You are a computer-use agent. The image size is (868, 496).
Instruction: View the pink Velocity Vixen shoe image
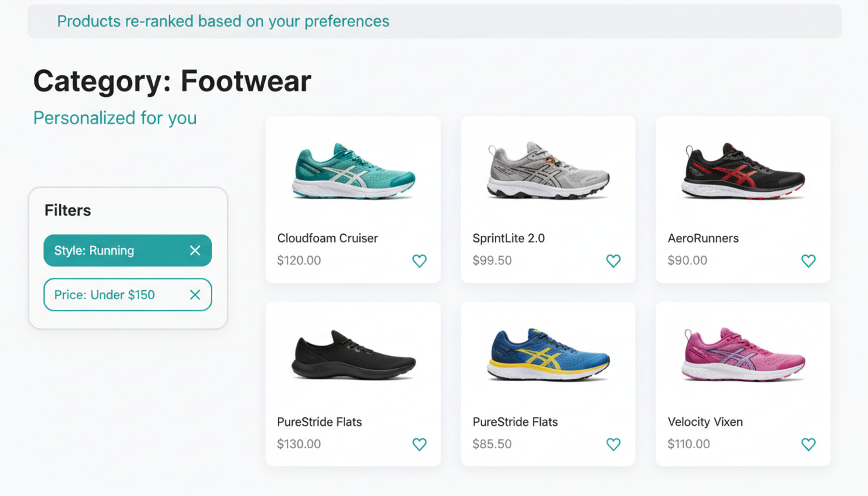(743, 355)
